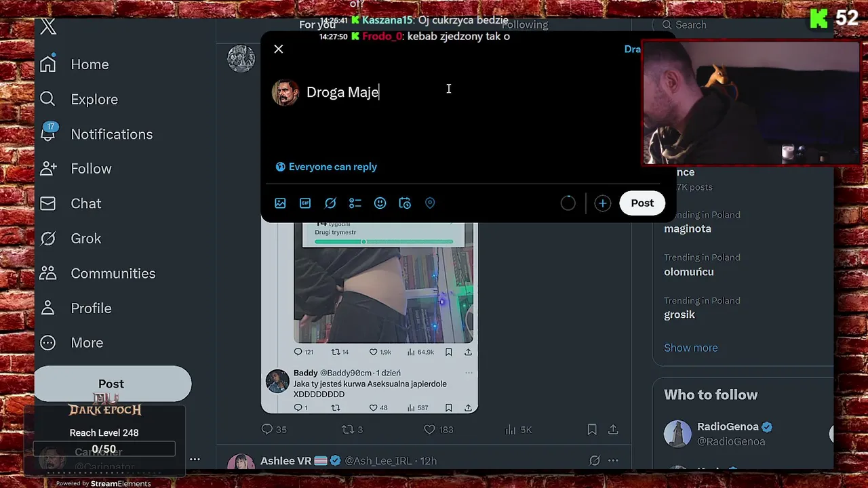Open trending topic grosik
The image size is (868, 488).
coord(679,314)
